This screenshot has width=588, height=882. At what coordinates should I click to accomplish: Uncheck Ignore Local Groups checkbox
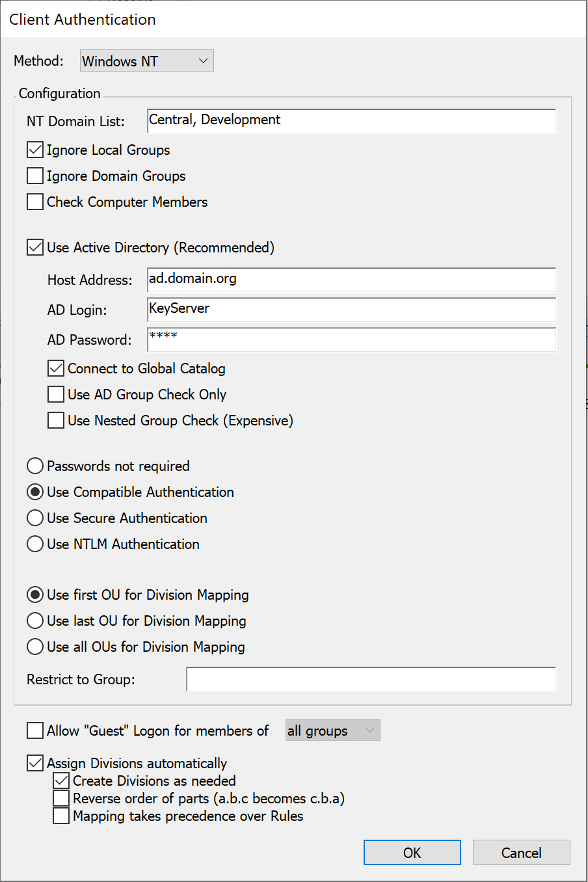coord(35,150)
